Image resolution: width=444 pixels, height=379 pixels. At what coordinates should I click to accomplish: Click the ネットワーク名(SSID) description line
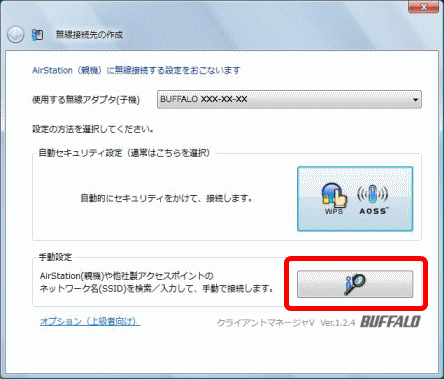[156, 288]
